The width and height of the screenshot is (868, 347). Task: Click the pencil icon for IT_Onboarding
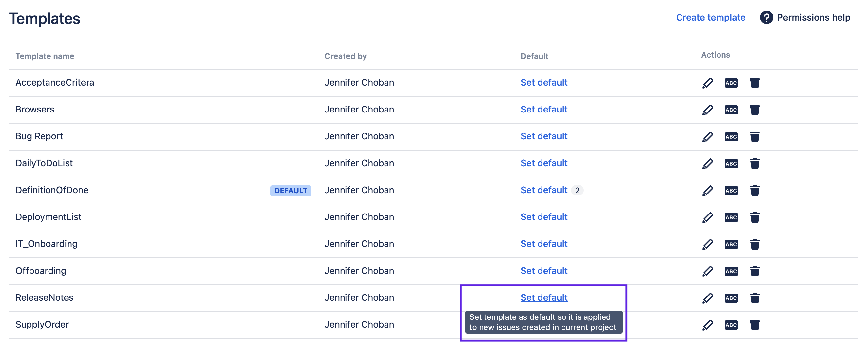pos(707,244)
